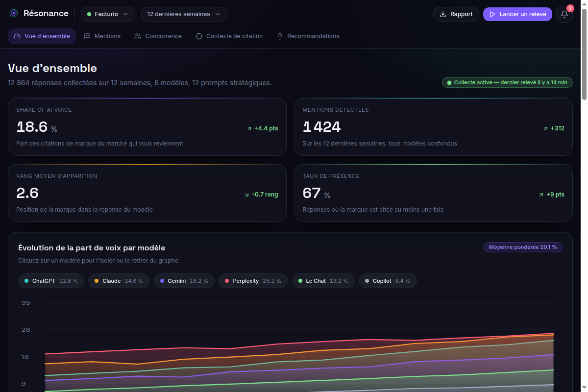Click the speech bubble icon of Mentions

click(87, 36)
